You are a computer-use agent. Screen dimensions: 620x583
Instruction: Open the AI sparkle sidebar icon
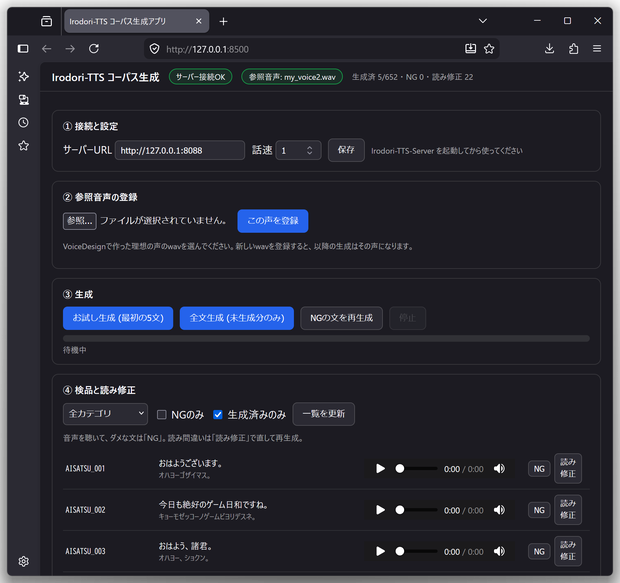pyautogui.click(x=24, y=76)
